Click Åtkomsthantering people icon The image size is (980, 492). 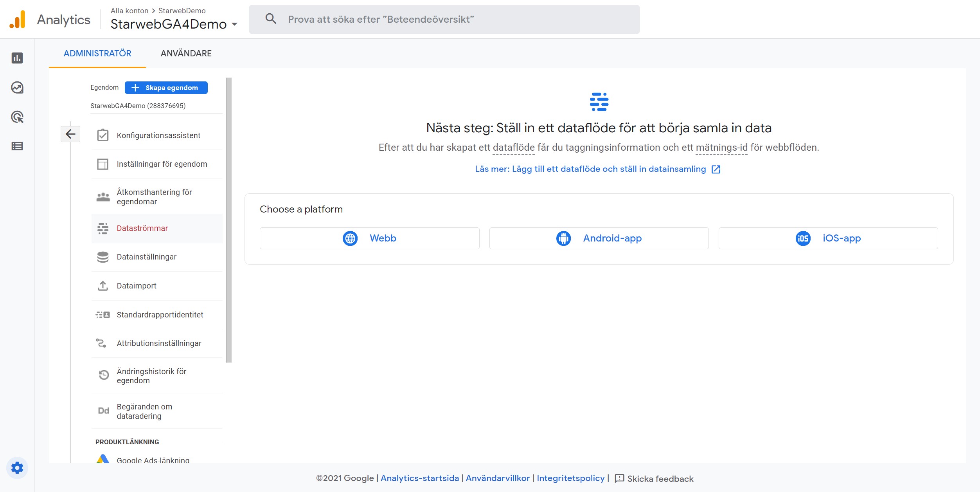tap(103, 197)
